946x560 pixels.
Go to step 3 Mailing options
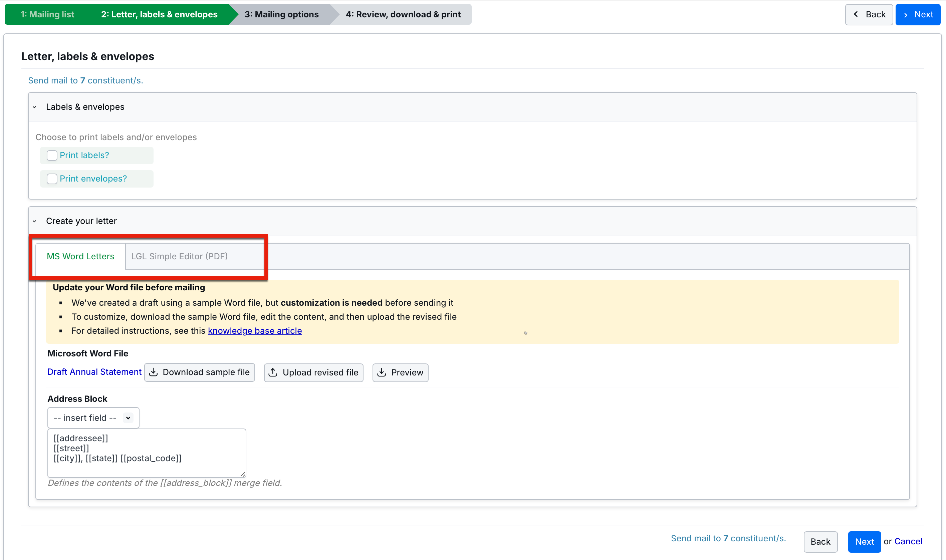coord(281,14)
